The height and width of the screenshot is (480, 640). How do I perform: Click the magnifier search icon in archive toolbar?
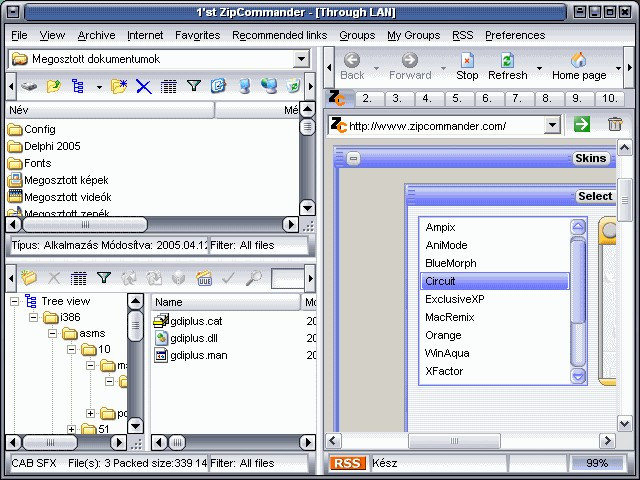[x=253, y=278]
